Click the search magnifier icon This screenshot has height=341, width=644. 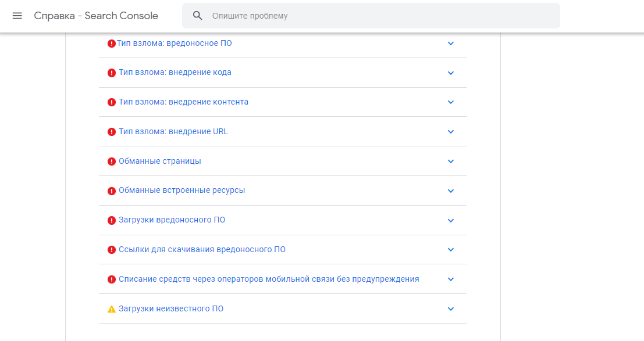click(198, 16)
